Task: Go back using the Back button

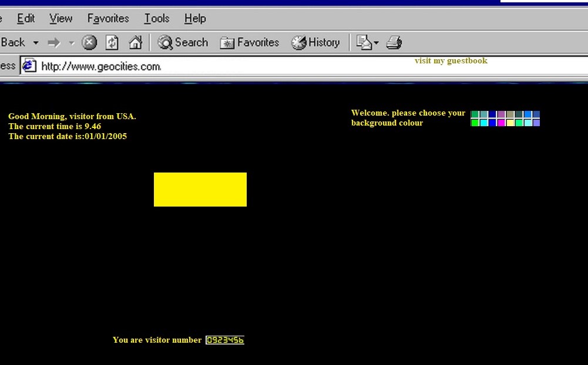Action: pos(12,42)
